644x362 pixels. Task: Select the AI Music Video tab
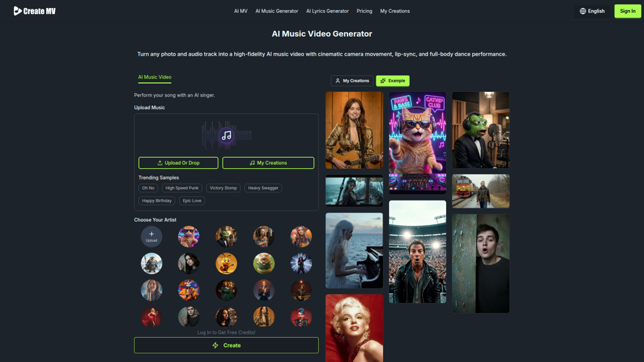(x=154, y=77)
